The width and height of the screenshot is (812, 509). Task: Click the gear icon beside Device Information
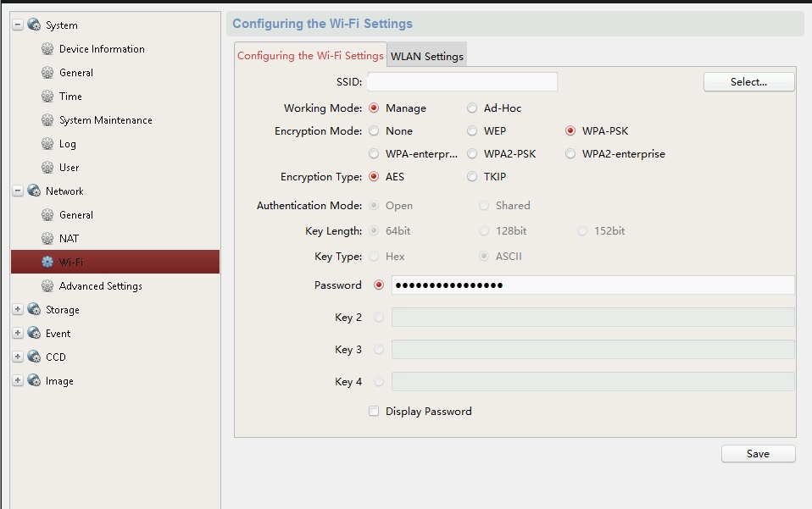47,49
